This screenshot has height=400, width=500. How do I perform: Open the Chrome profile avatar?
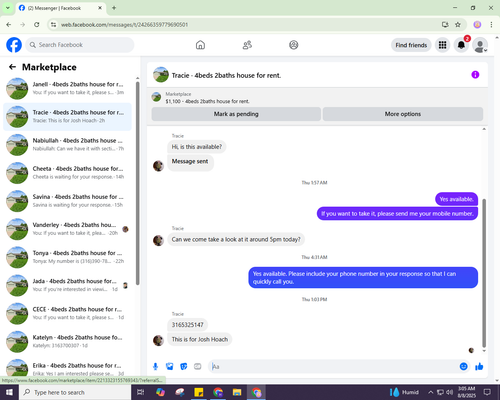pyautogui.click(x=477, y=25)
